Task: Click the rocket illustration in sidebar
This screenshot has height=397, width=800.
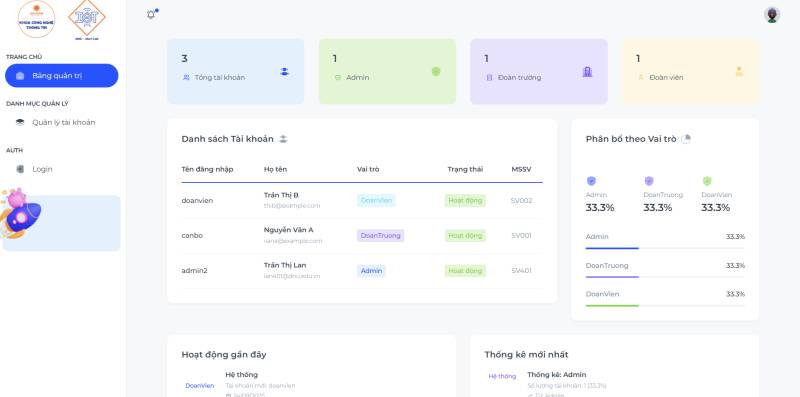Action: 19,214
